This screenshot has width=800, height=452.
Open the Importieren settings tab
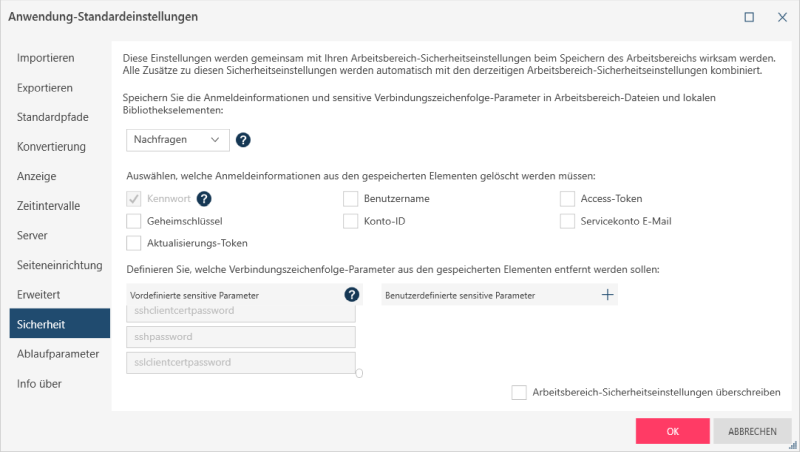point(45,58)
